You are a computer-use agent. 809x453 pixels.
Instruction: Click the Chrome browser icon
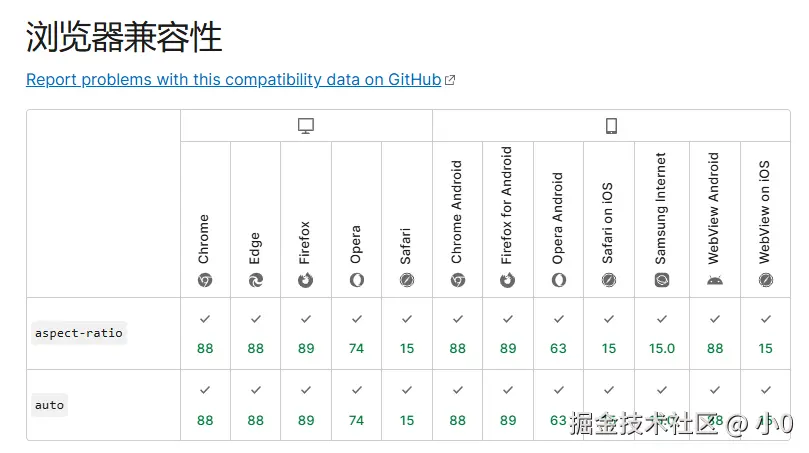pyautogui.click(x=205, y=281)
